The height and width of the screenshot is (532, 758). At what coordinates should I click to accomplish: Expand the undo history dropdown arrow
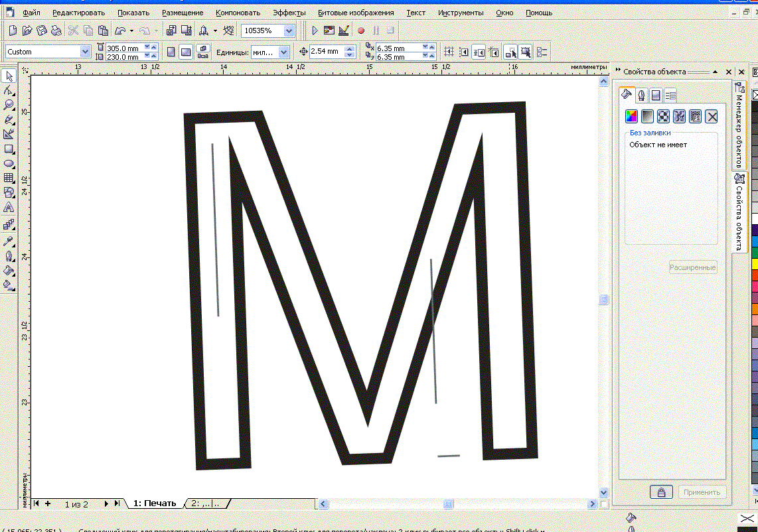(x=131, y=31)
